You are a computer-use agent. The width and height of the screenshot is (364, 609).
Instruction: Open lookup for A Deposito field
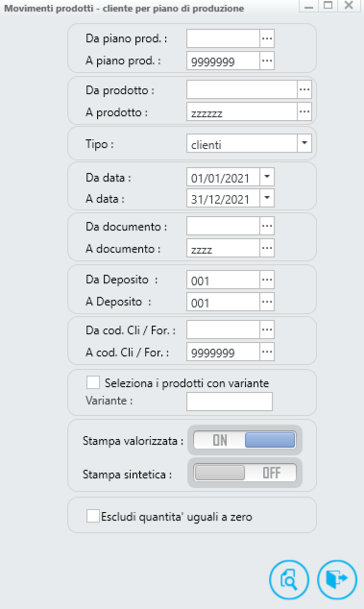click(267, 302)
